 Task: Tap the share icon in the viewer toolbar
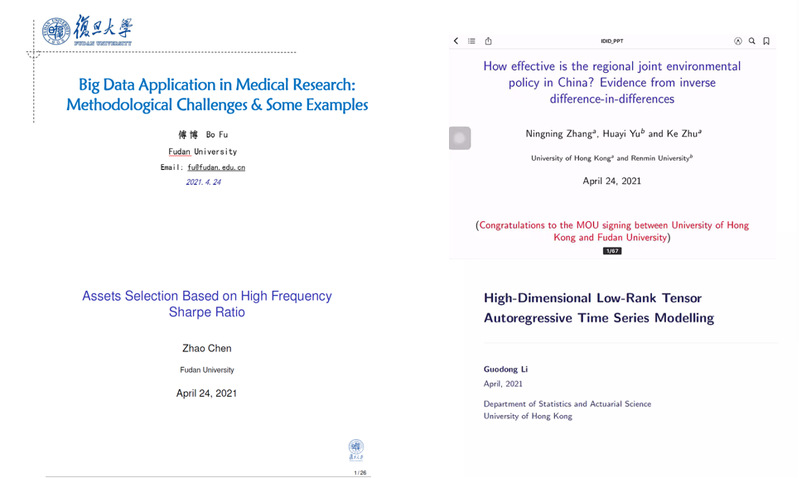tap(488, 41)
